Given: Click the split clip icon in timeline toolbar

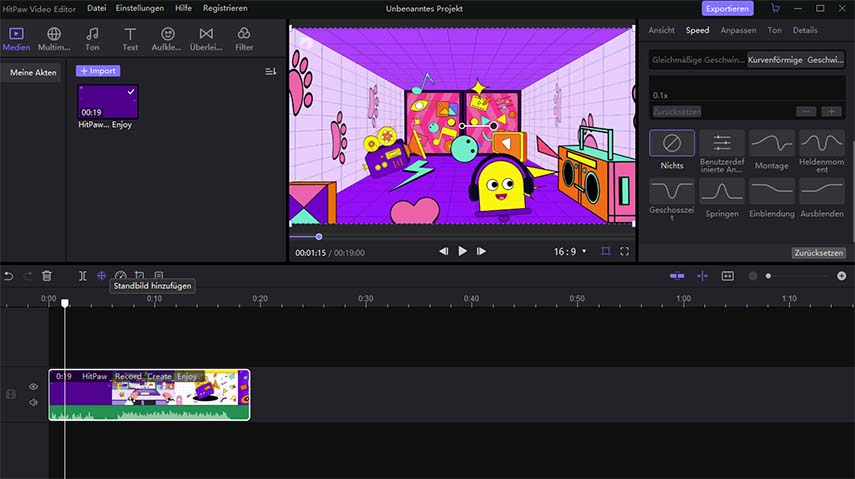Looking at the screenshot, I should 82,275.
